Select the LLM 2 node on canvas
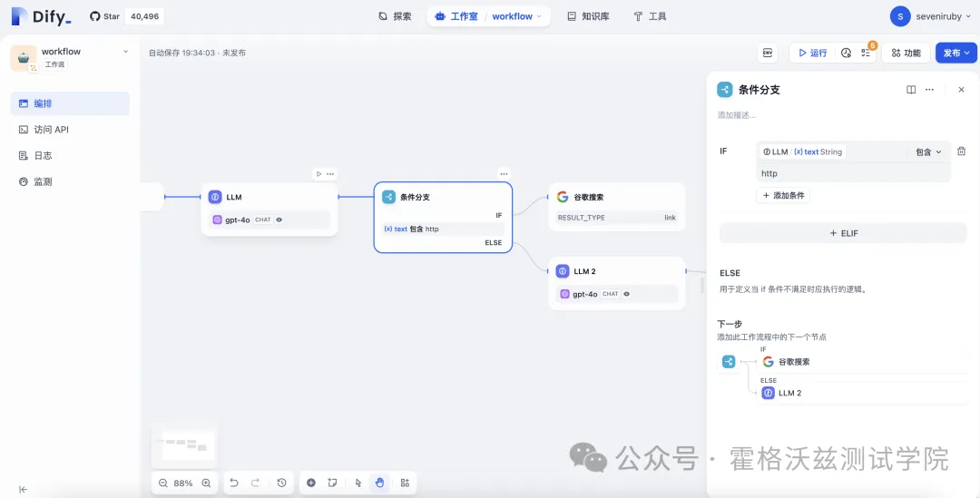The width and height of the screenshot is (980, 498). tap(617, 283)
